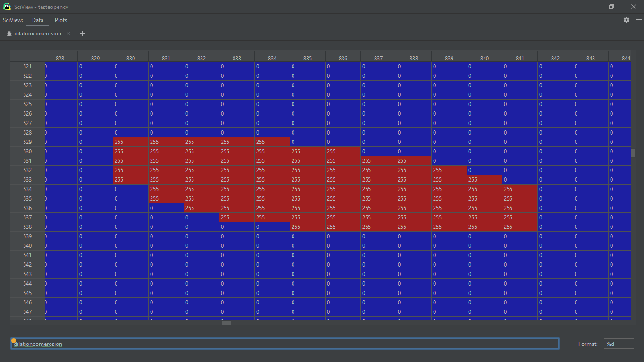Switch to the Plots tab
The height and width of the screenshot is (362, 644).
click(x=61, y=20)
